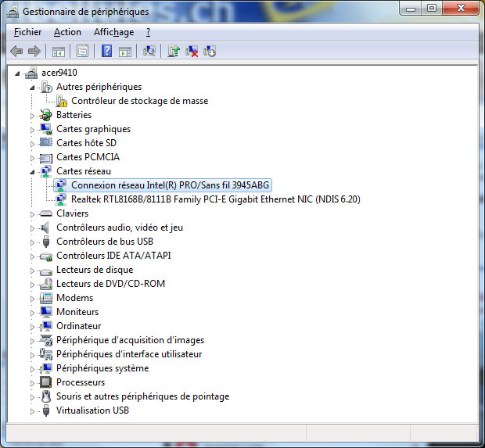The width and height of the screenshot is (485, 448).
Task: Click the mouse icon for Souris
Action: click(x=46, y=396)
